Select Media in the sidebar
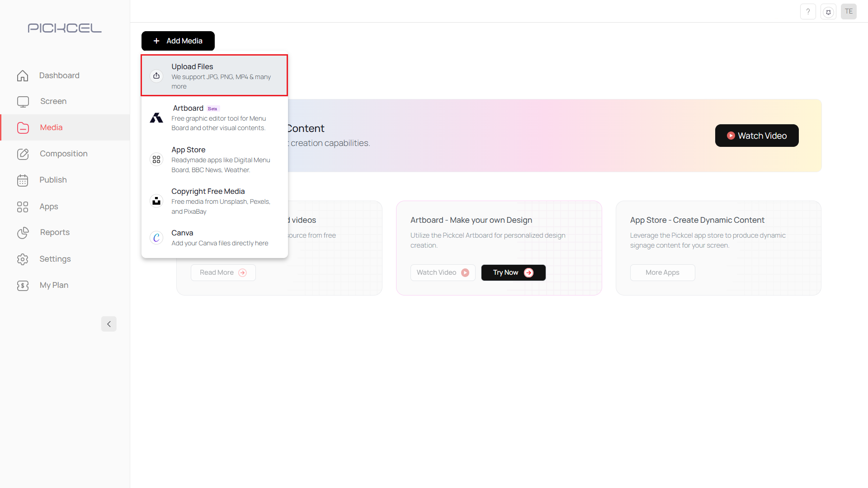 pyautogui.click(x=51, y=127)
